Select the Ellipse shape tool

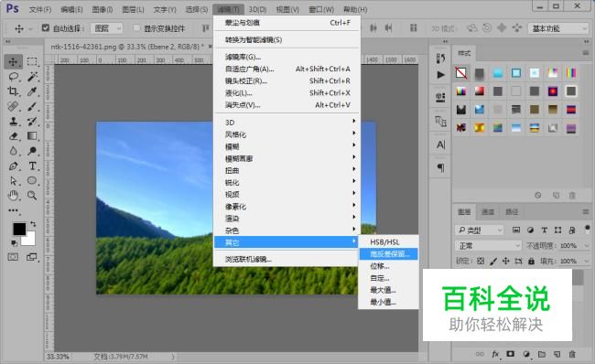pyautogui.click(x=32, y=180)
